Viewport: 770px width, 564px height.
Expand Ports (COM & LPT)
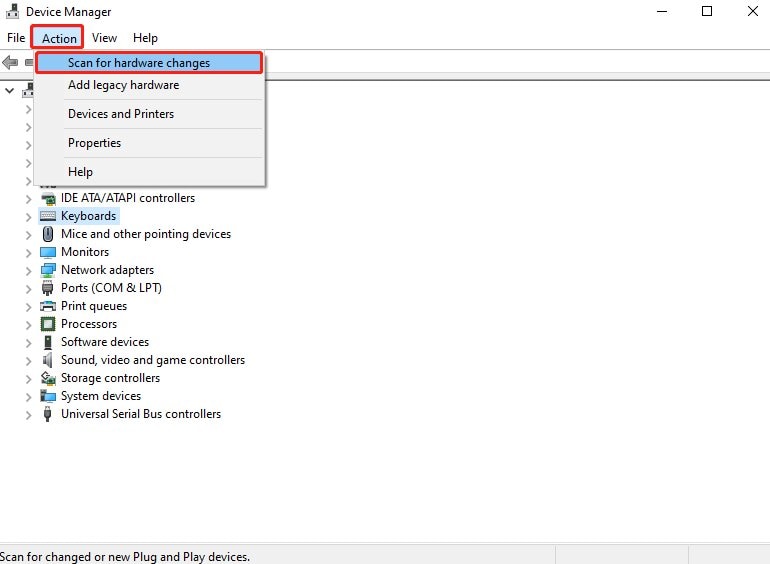(x=28, y=289)
